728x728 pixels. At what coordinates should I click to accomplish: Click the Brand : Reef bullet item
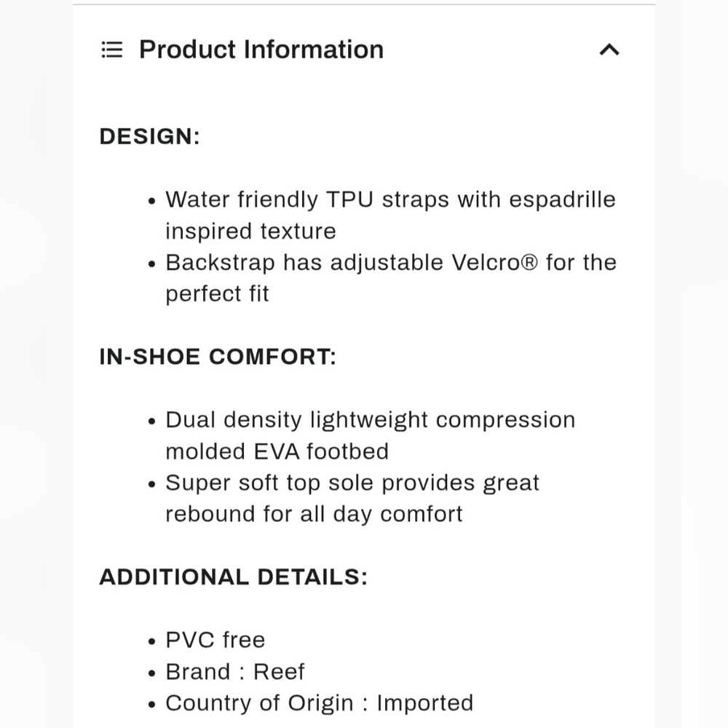235,672
